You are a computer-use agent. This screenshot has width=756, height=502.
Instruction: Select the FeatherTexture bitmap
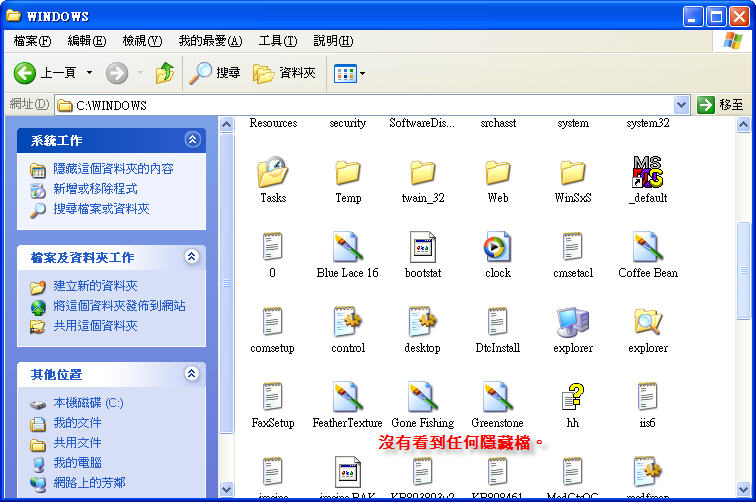click(x=347, y=405)
